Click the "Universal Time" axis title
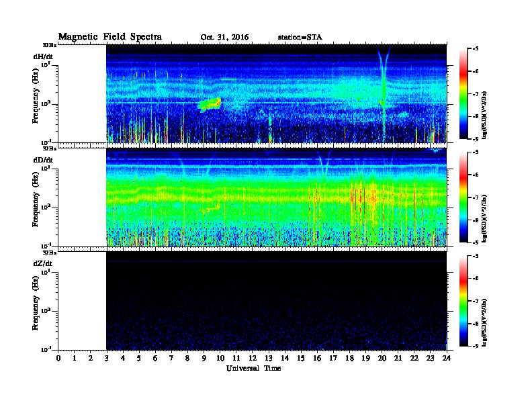This screenshot has height=411, width=532. click(x=253, y=368)
